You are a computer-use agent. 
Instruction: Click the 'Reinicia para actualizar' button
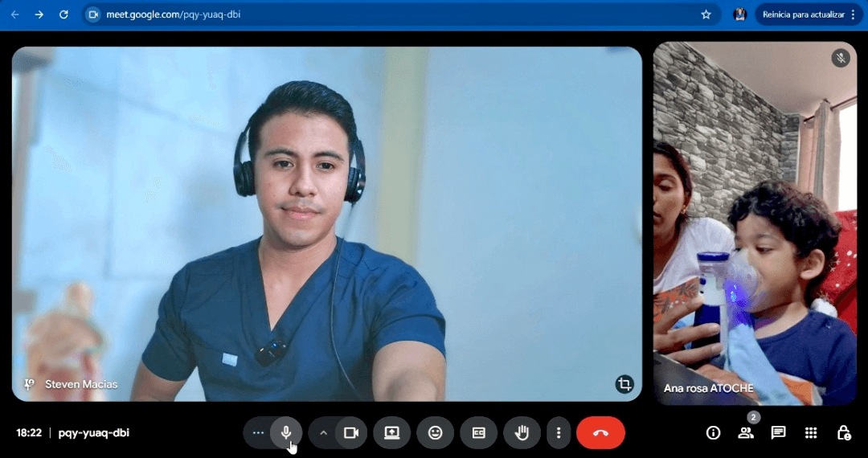[x=802, y=14]
